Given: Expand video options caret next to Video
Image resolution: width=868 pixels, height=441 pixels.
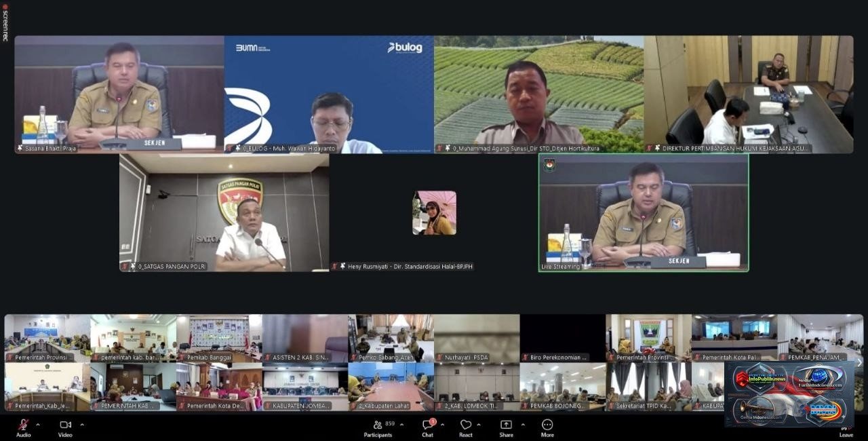Looking at the screenshot, I should (x=82, y=425).
